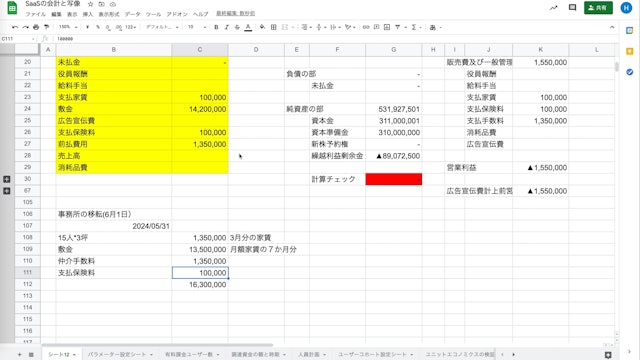
Task: Activate the paint format tool
Action: click(x=47, y=27)
